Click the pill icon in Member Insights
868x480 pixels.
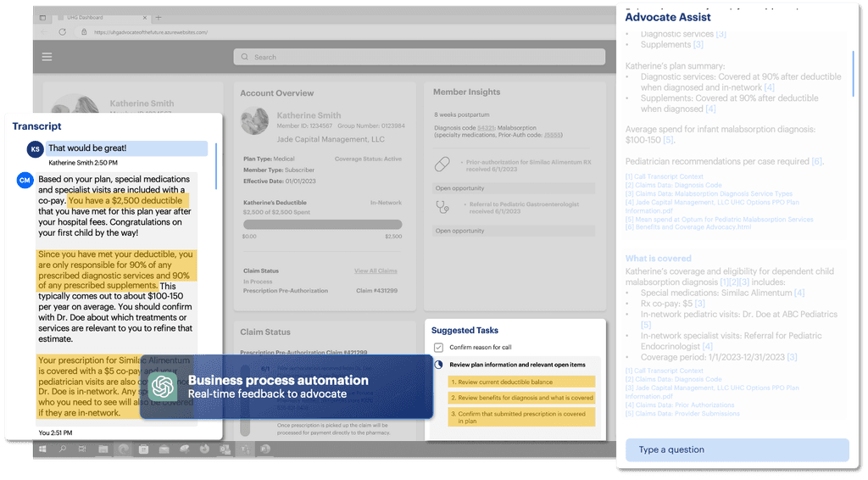pyautogui.click(x=442, y=164)
